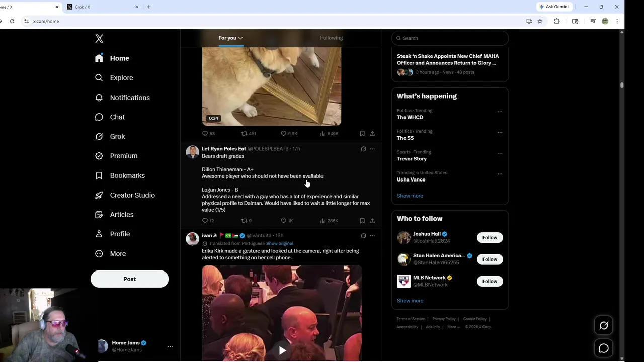
Task: Open the Trevor Story trending topic
Action: (x=412, y=159)
